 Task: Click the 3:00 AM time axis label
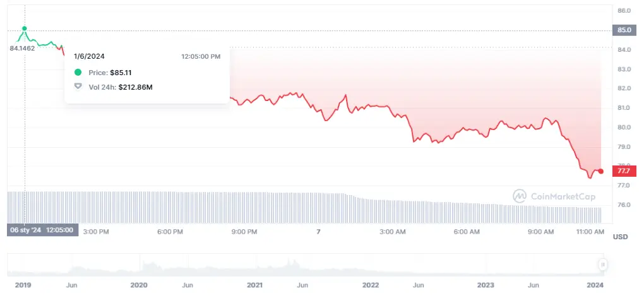(x=392, y=232)
